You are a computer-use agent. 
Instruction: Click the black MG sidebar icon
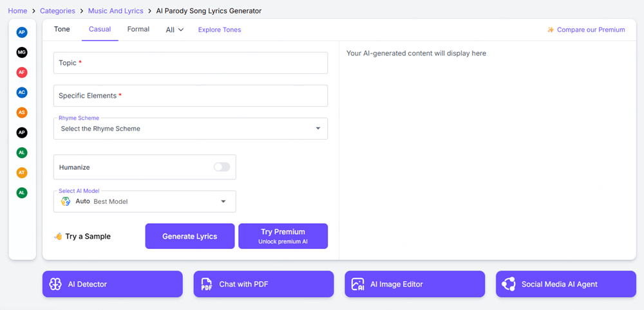22,52
